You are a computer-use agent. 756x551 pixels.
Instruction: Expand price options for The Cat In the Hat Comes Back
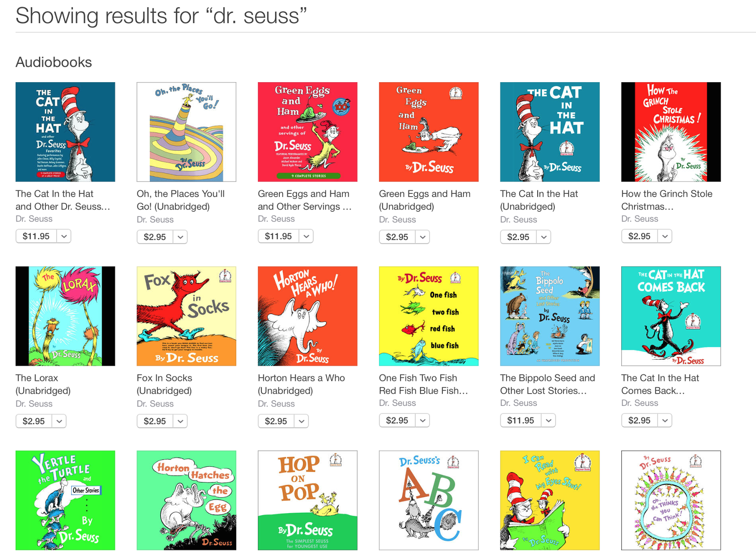pos(665,420)
